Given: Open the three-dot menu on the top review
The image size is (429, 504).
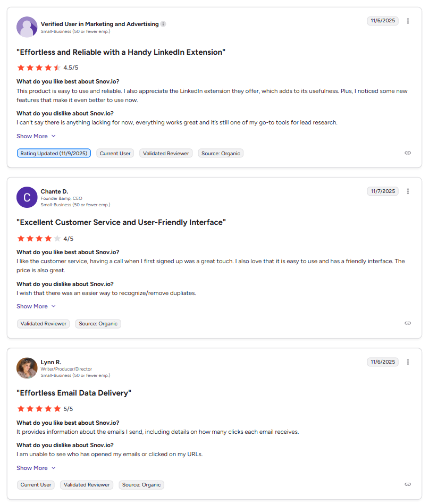Looking at the screenshot, I should pos(408,21).
